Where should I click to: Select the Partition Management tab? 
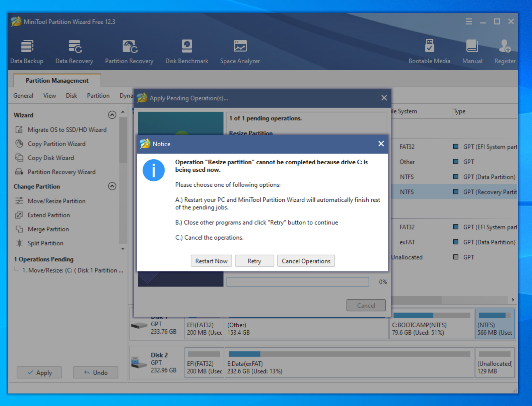coord(57,80)
